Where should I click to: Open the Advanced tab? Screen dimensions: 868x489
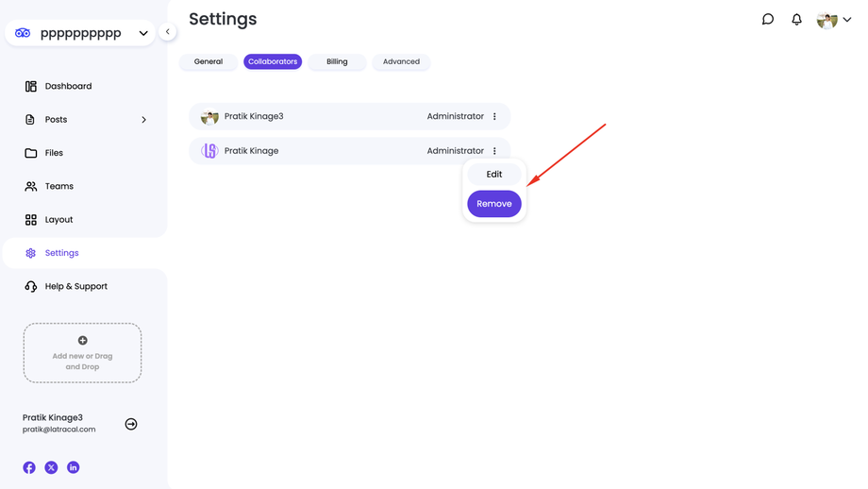(x=401, y=62)
